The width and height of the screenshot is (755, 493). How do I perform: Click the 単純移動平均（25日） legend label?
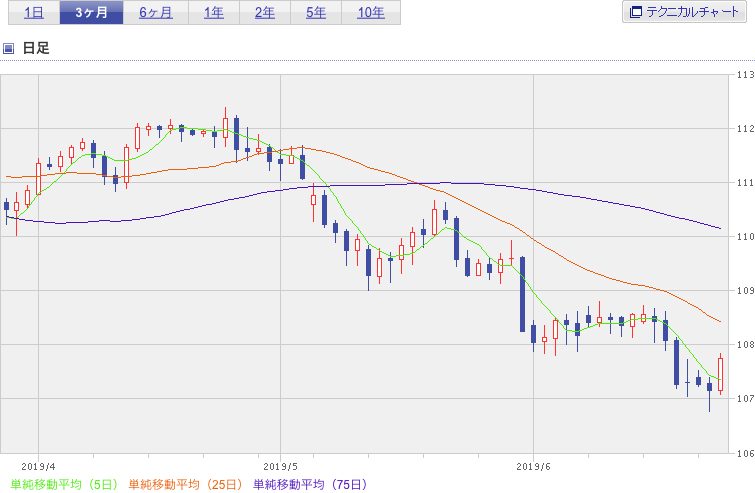click(x=185, y=484)
